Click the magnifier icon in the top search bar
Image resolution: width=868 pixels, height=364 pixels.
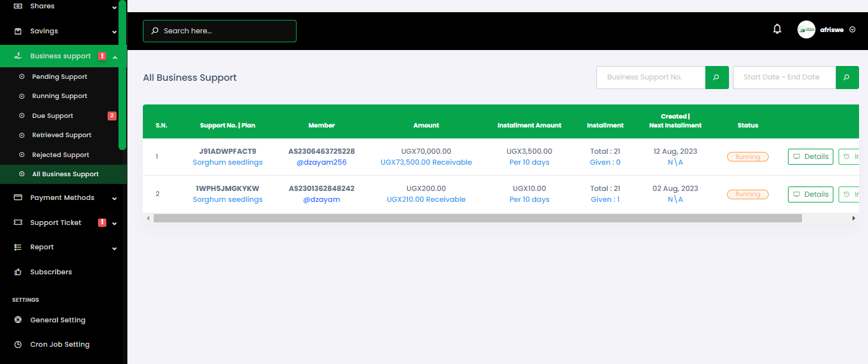pyautogui.click(x=155, y=31)
